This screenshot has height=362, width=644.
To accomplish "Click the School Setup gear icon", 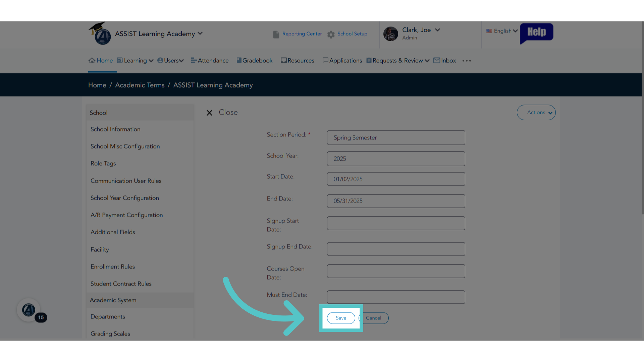I will [331, 34].
